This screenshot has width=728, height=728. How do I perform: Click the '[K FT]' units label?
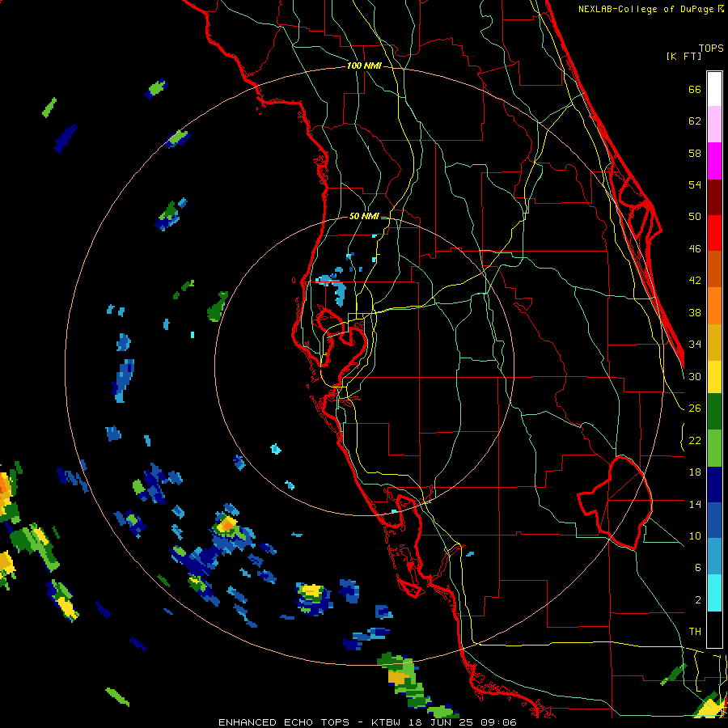684,57
